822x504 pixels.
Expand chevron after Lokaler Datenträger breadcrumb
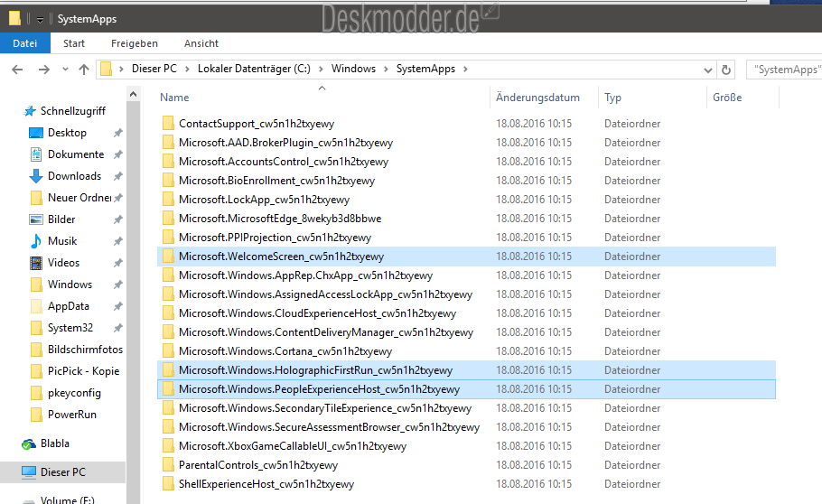click(321, 70)
